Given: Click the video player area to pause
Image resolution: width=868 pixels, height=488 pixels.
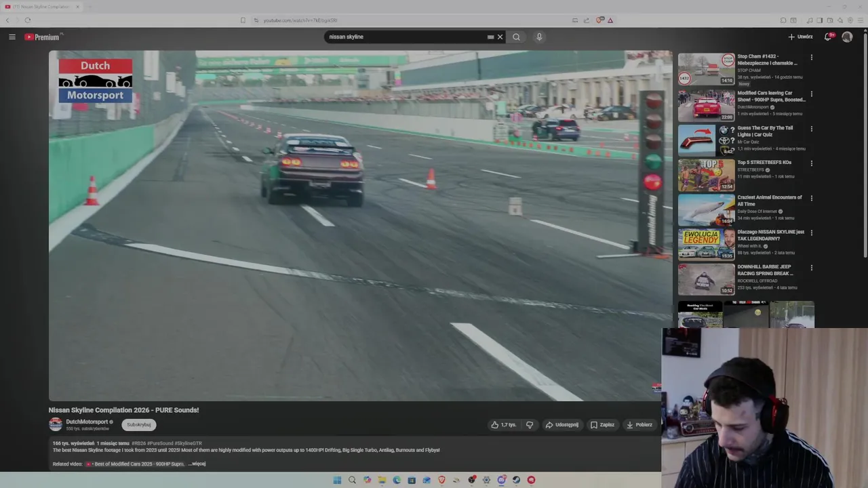Looking at the screenshot, I should click(x=360, y=226).
